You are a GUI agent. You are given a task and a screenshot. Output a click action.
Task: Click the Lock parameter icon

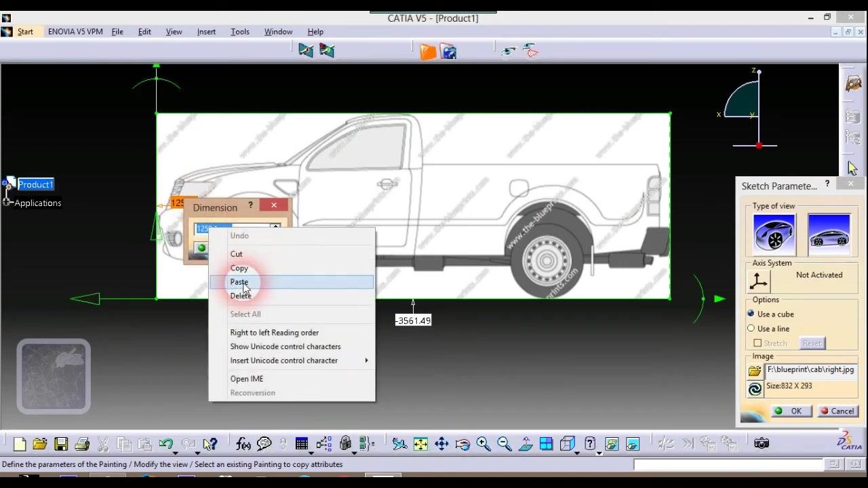346,444
